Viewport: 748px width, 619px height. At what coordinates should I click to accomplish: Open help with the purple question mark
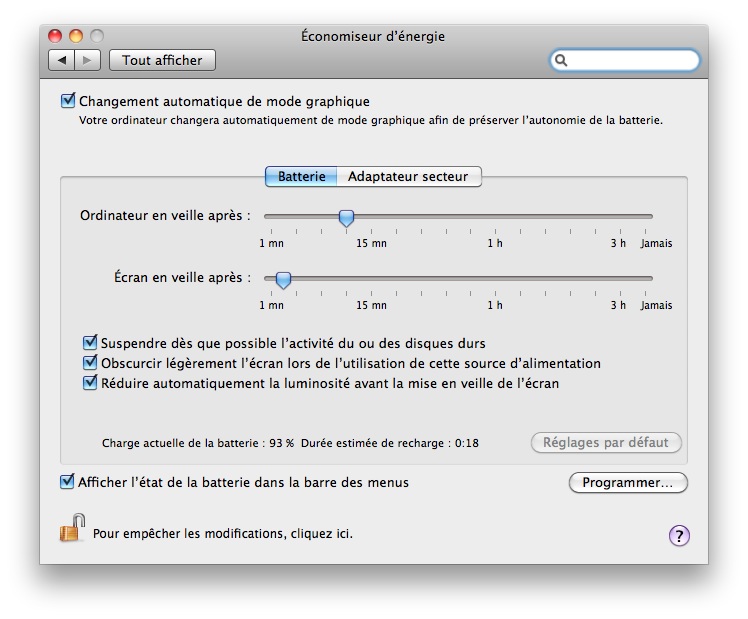coord(679,536)
